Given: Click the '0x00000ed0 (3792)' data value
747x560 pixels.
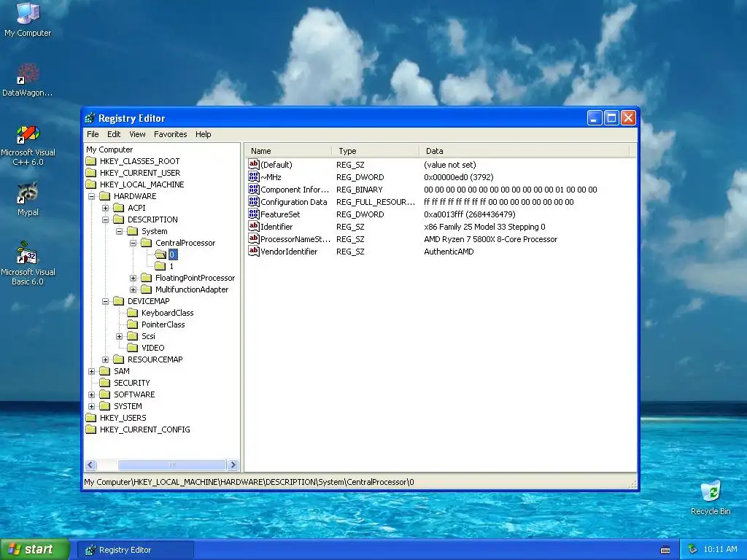Looking at the screenshot, I should (459, 177).
